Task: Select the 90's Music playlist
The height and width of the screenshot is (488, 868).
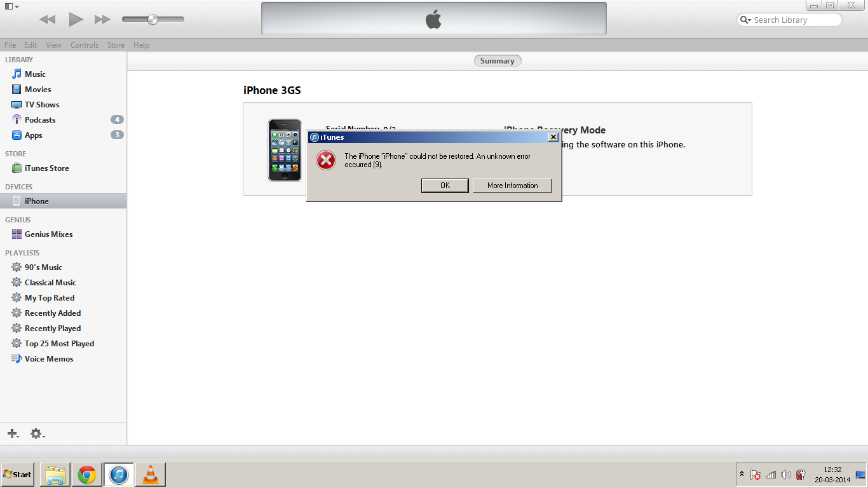Action: click(x=64, y=268)
